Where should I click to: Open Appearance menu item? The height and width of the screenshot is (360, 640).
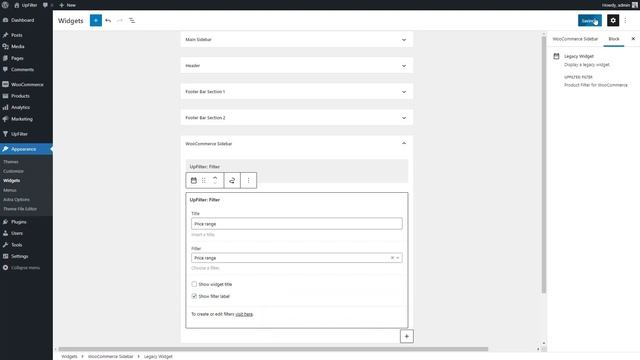tap(26, 149)
